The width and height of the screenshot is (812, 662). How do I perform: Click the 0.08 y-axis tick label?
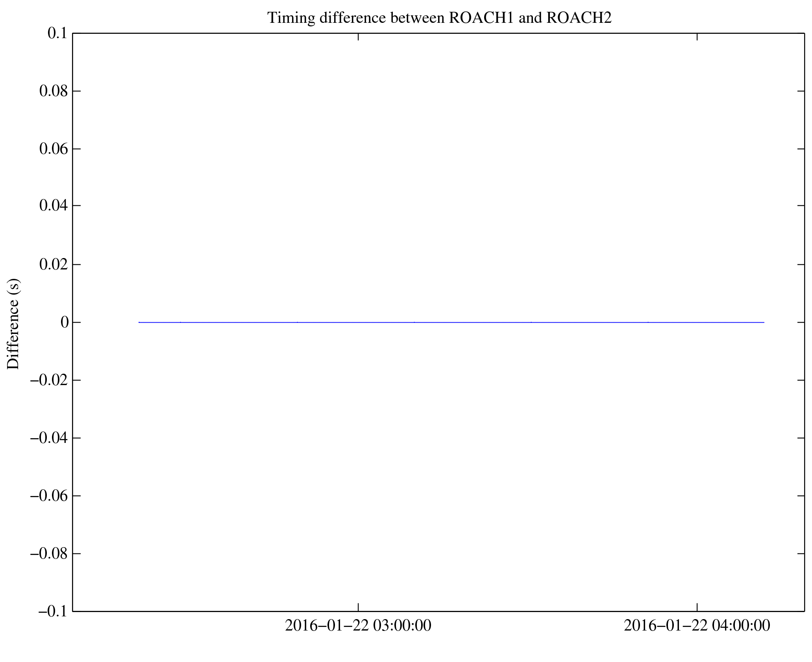click(54, 91)
